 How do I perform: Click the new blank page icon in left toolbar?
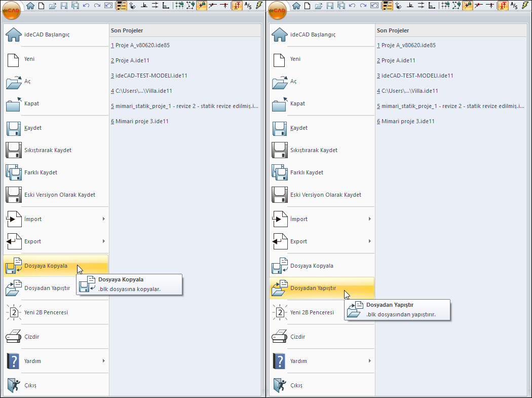point(42,6)
